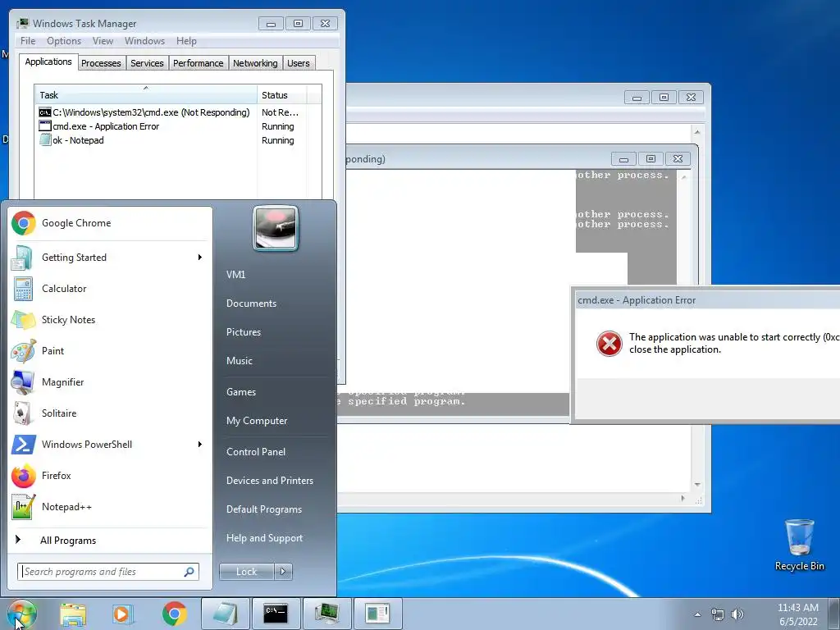Open shutdown options arrow next to Lock
This screenshot has width=840, height=630.
[x=283, y=572]
